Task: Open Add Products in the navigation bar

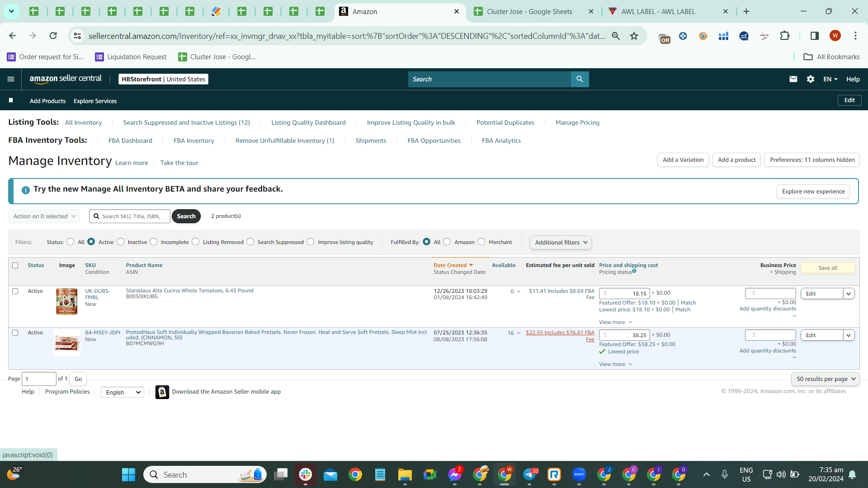Action: tap(47, 101)
